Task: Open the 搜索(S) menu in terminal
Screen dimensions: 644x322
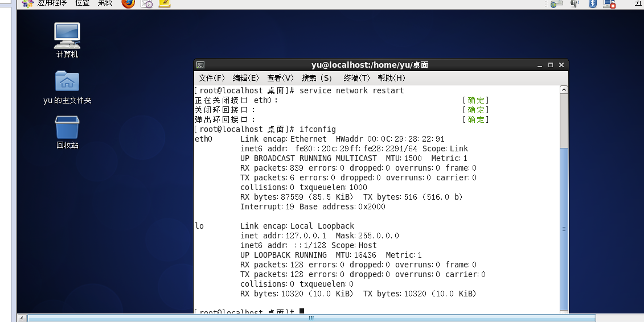Action: (317, 78)
